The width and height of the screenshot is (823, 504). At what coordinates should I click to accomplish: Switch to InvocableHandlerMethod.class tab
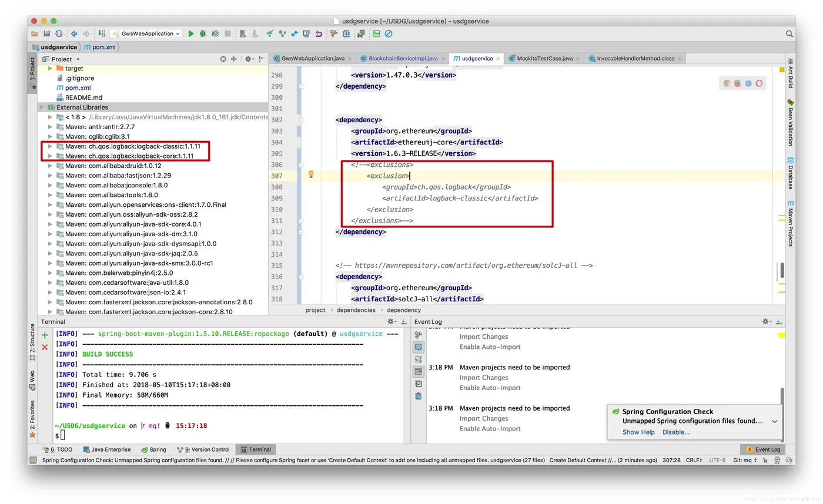click(636, 59)
